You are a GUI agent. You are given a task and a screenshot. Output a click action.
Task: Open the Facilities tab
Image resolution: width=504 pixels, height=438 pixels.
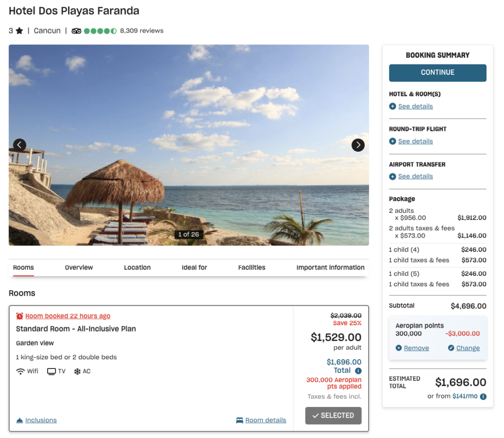point(252,268)
